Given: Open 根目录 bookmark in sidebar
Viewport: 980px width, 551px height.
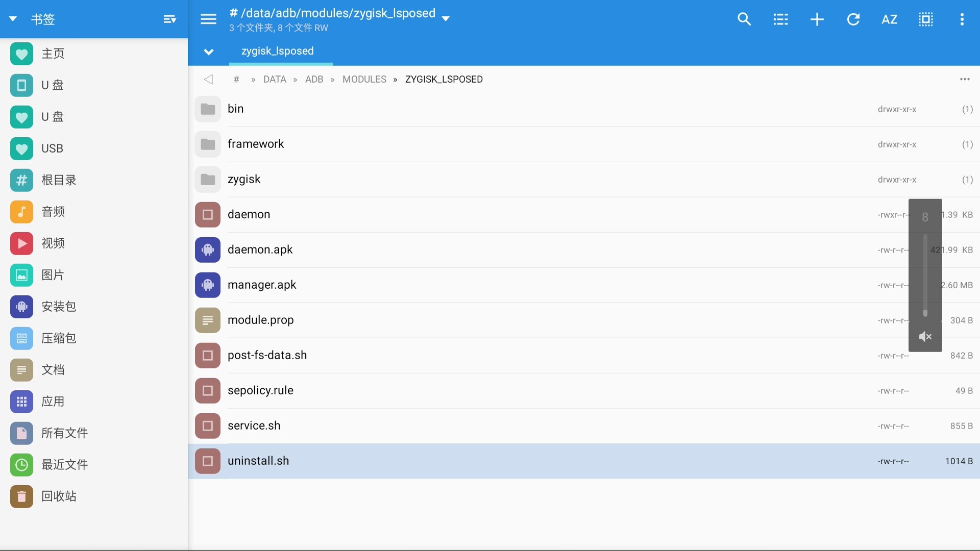Looking at the screenshot, I should 58,180.
